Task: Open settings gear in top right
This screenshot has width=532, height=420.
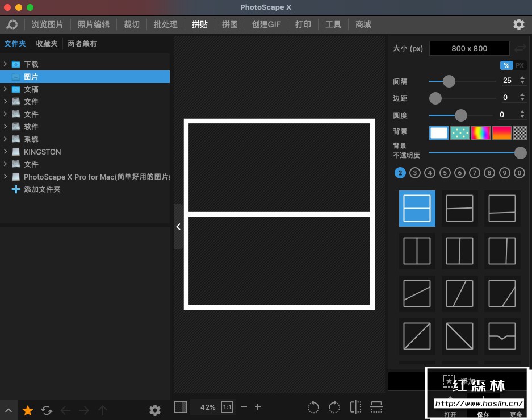Action: coord(518,24)
